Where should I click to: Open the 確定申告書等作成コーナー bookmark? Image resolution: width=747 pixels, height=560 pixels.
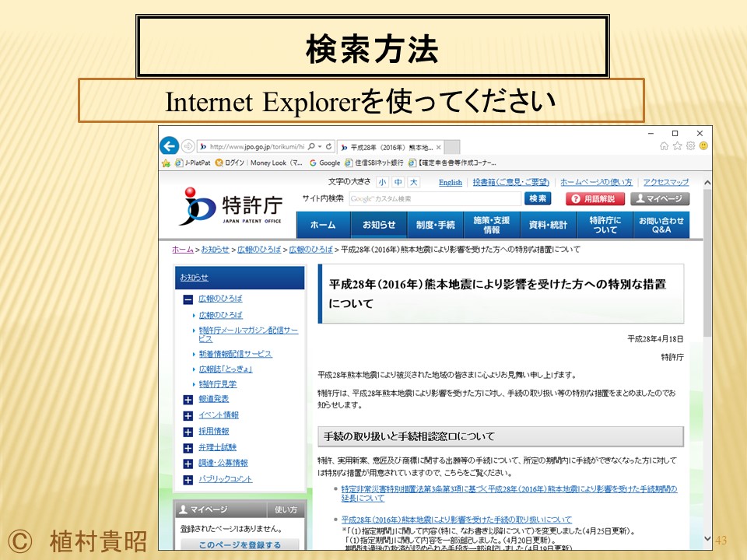click(x=452, y=163)
